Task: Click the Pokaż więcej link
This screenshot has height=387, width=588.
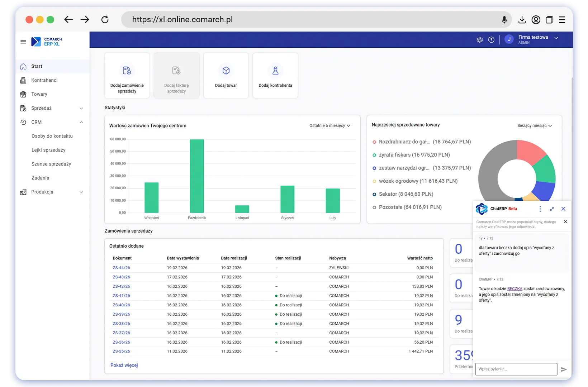Action: coord(124,365)
